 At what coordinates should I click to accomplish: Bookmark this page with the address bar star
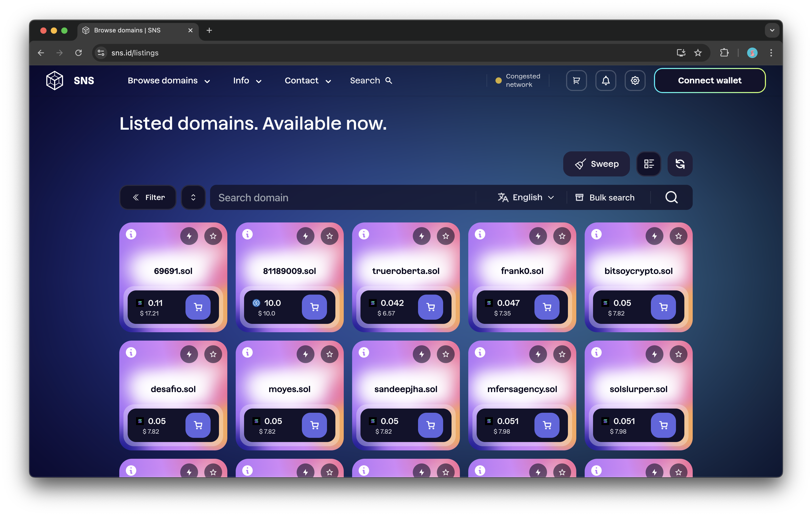click(698, 53)
